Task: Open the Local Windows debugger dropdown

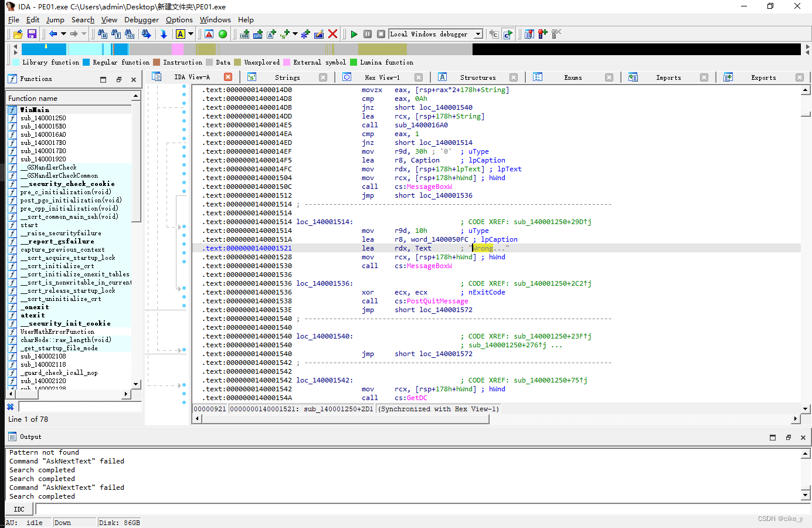Action: 478,34
